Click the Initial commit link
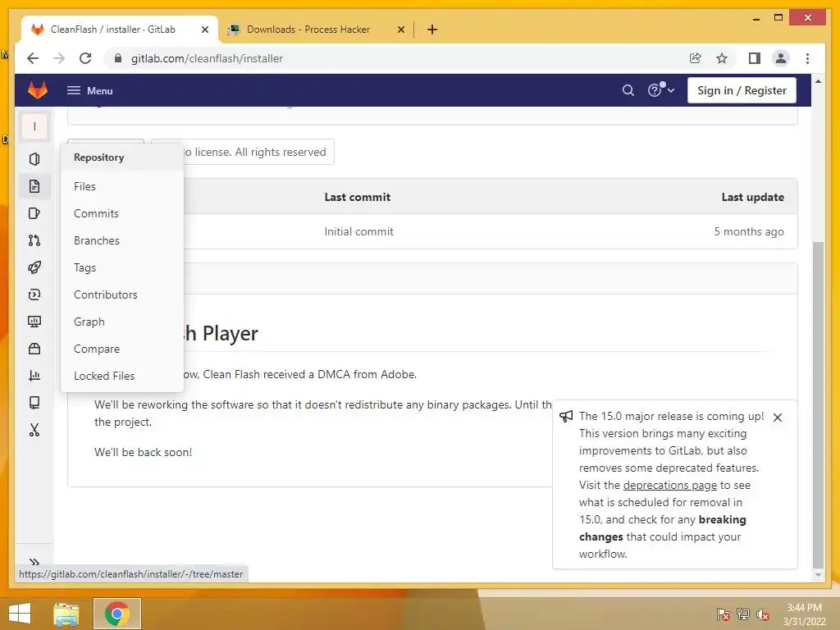Viewport: 840px width, 630px height. pyautogui.click(x=358, y=231)
